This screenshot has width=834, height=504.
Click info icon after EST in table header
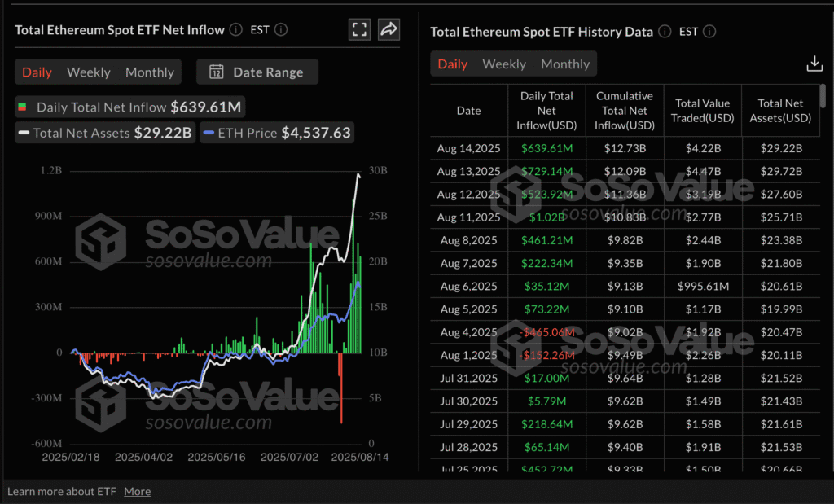pyautogui.click(x=709, y=32)
